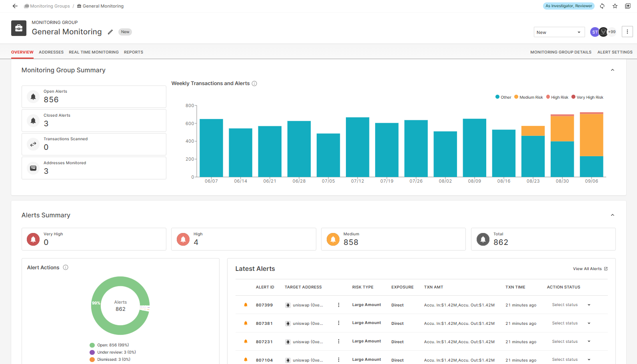
Task: Click the TXN TIME column header
Action: [515, 287]
